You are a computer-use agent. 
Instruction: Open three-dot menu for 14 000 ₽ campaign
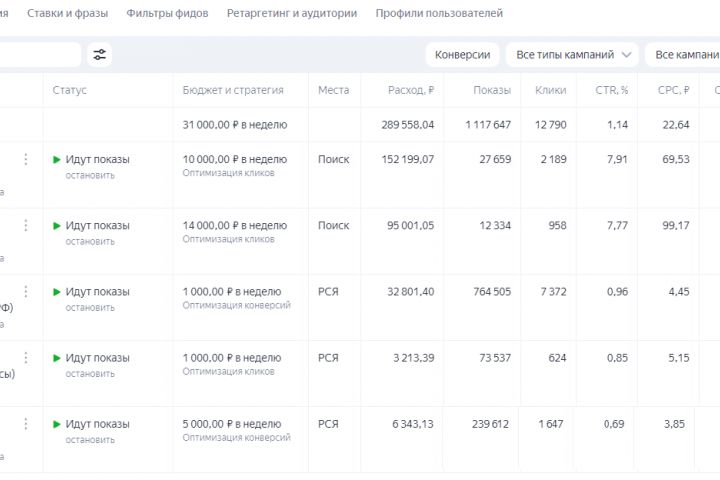pyautogui.click(x=26, y=225)
